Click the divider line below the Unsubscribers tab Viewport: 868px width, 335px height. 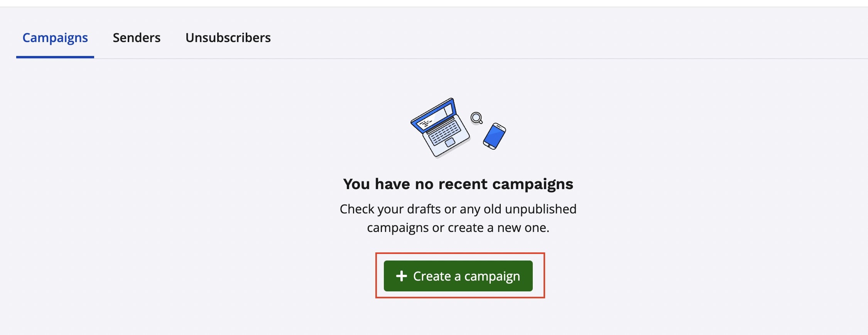tap(228, 59)
